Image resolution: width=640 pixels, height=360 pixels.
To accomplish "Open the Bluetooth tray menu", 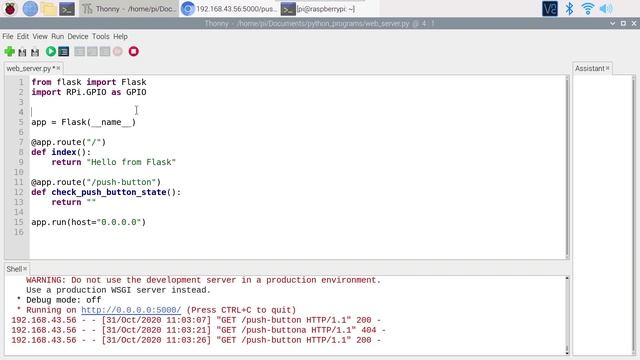I will (569, 8).
